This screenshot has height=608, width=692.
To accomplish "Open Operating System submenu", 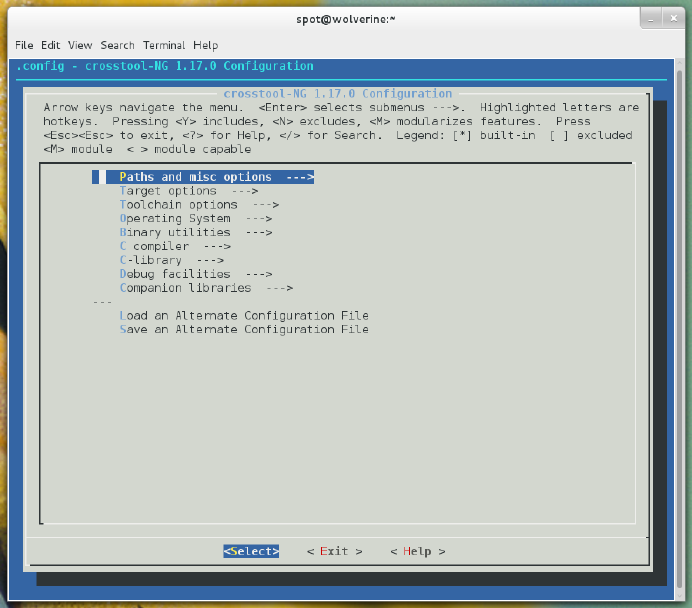I will 196,218.
